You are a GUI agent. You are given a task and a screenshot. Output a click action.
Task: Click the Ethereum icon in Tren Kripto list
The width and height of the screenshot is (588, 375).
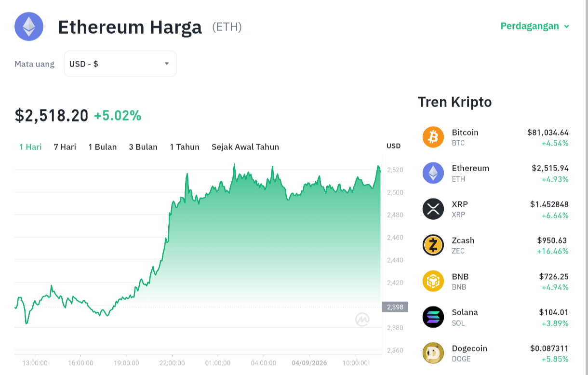click(x=433, y=173)
